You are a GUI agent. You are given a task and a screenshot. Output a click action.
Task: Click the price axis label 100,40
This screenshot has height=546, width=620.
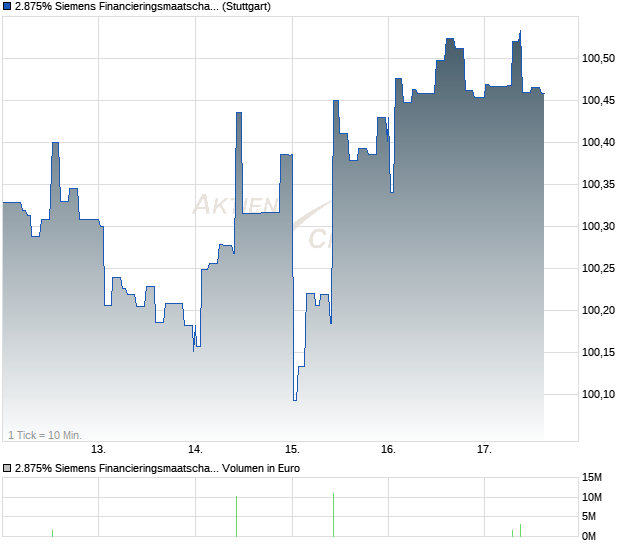click(598, 142)
